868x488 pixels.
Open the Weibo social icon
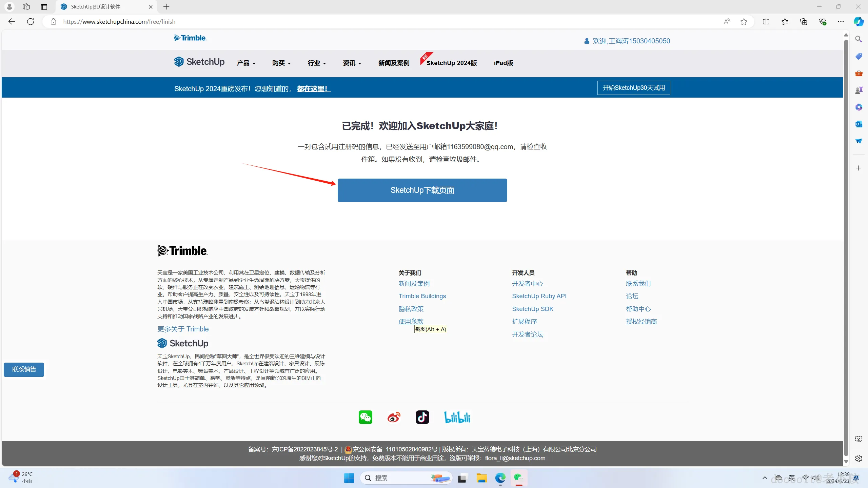pos(394,417)
